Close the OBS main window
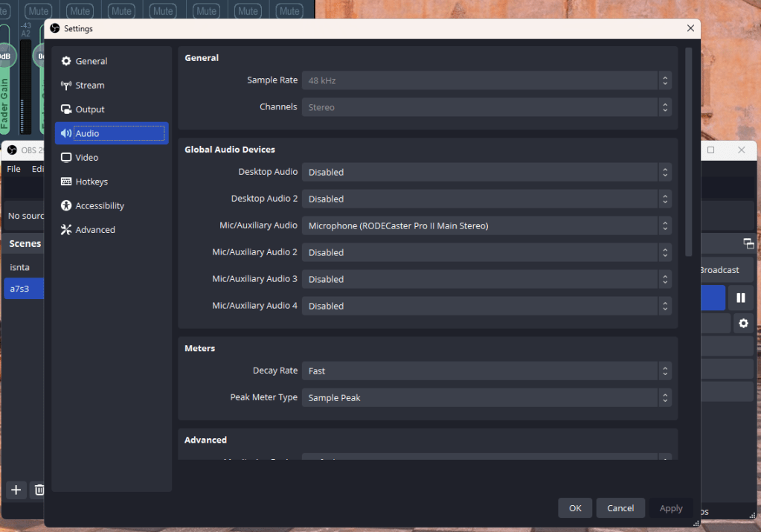 tap(741, 150)
